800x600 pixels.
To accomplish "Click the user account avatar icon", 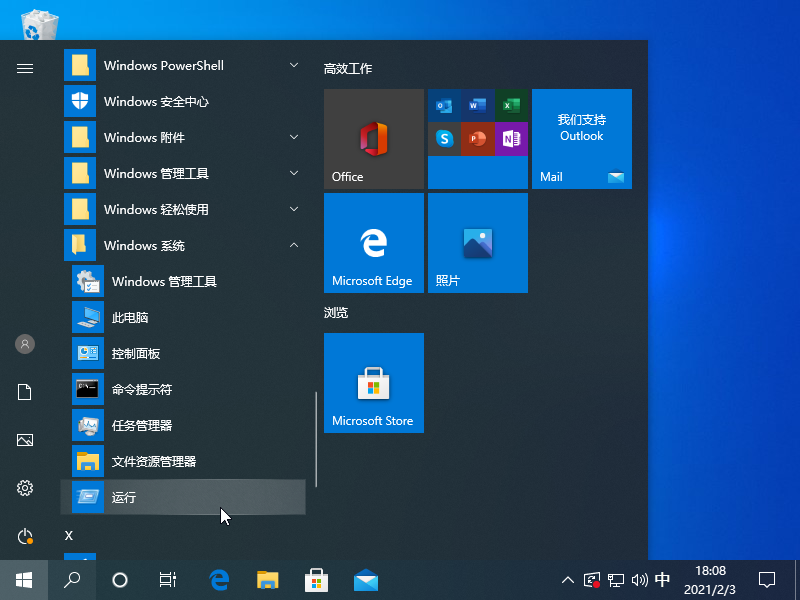I will (x=25, y=344).
